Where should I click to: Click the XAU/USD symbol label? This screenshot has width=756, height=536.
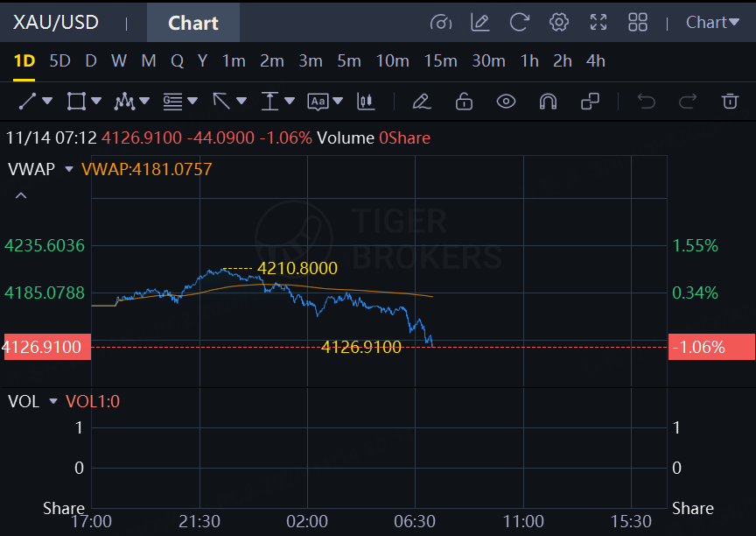coord(56,22)
